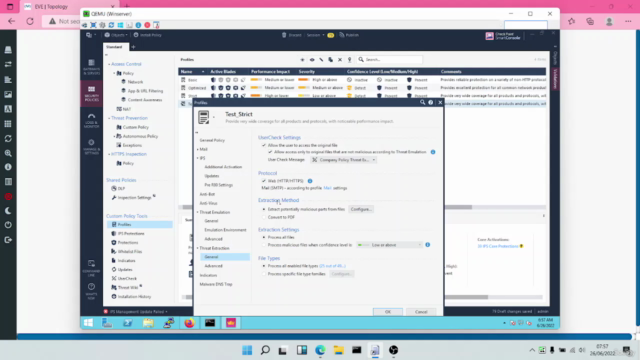This screenshot has height=360, width=640.
Task: Toggle the Web (HTTP/HTTPS) protocol checkbox
Action: pyautogui.click(x=264, y=181)
